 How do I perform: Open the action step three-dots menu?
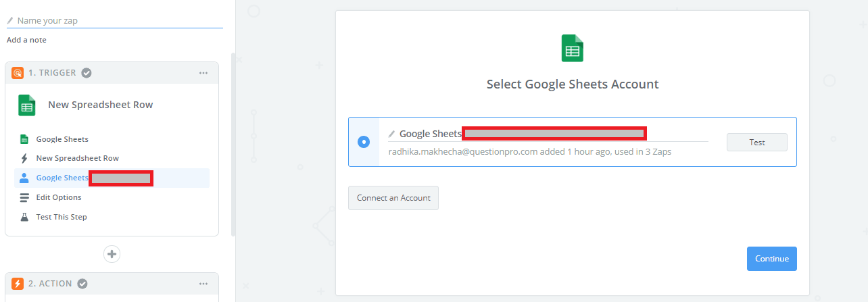[x=203, y=284]
